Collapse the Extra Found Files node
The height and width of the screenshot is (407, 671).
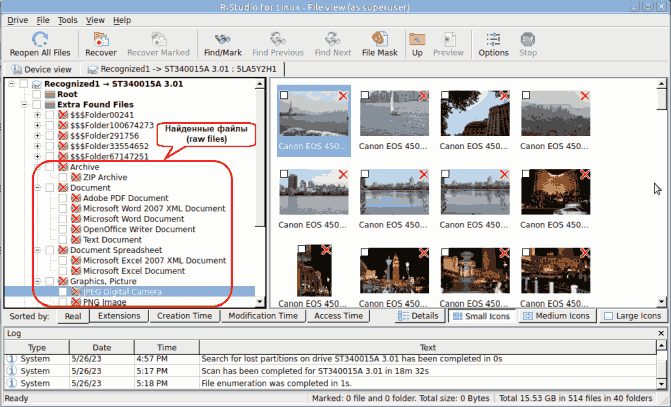click(x=24, y=104)
